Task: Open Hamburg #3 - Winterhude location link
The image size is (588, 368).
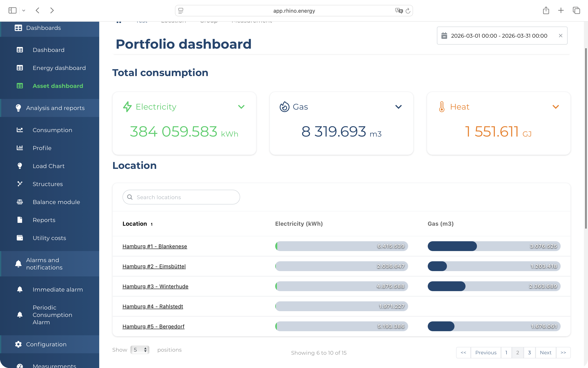Action: pyautogui.click(x=155, y=286)
